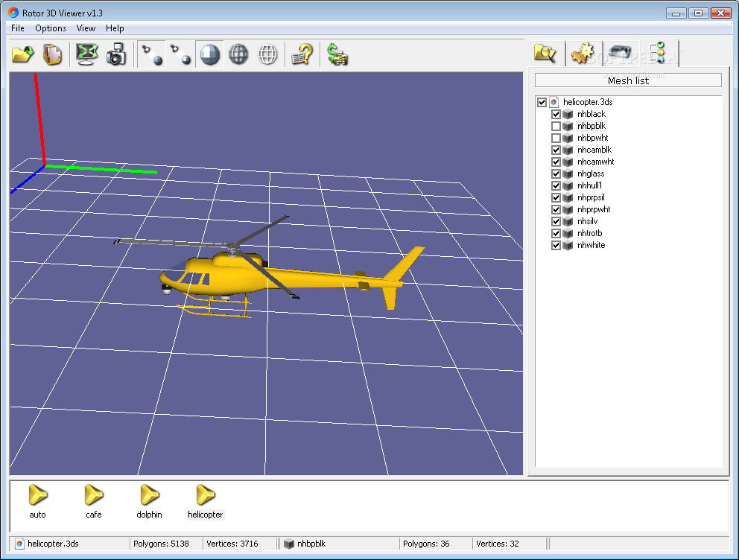Uncheck the nhblack mesh checkbox
Screen dimensions: 739x560
(556, 115)
